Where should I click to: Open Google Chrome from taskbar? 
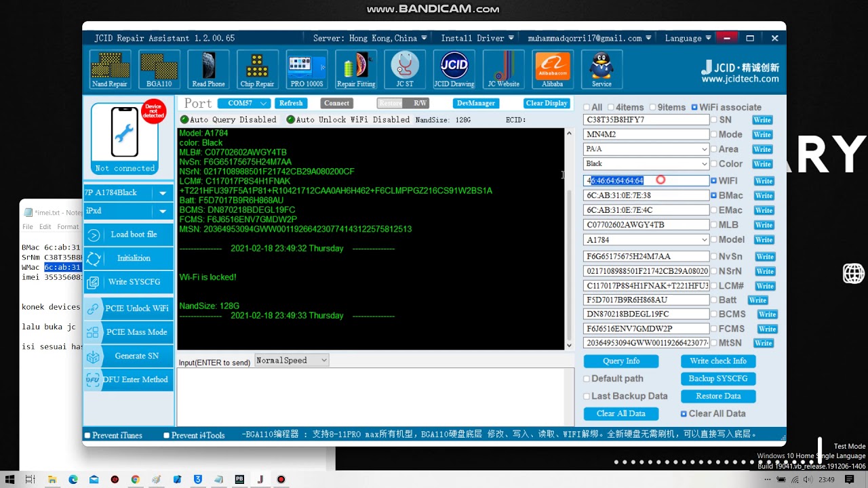(135, 479)
